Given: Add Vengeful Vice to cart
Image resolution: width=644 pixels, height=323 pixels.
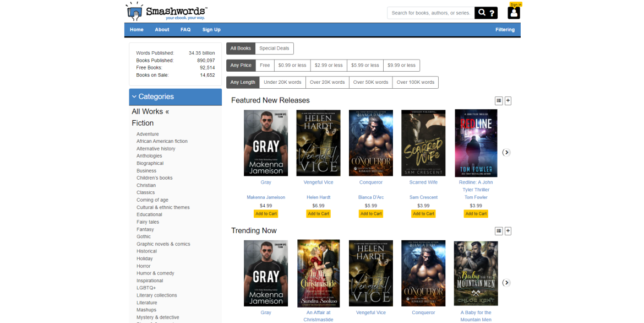Looking at the screenshot, I should (319, 213).
